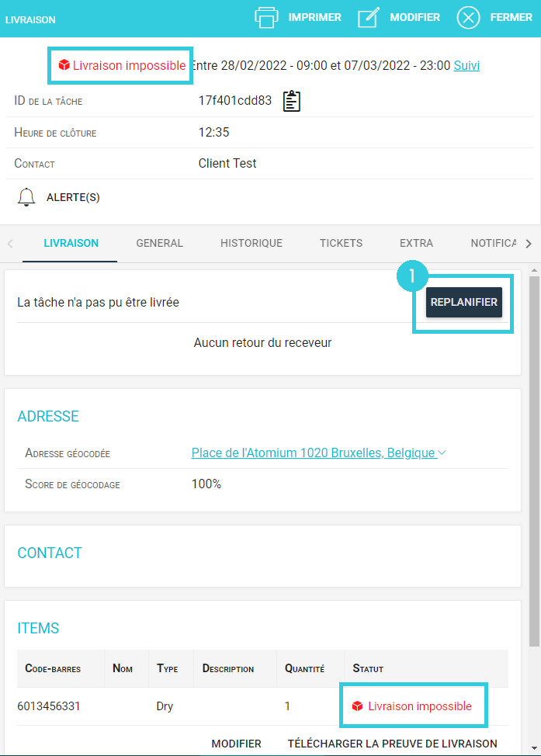This screenshot has height=756, width=541.
Task: Click the Modifier pencil edit icon
Action: 369,18
